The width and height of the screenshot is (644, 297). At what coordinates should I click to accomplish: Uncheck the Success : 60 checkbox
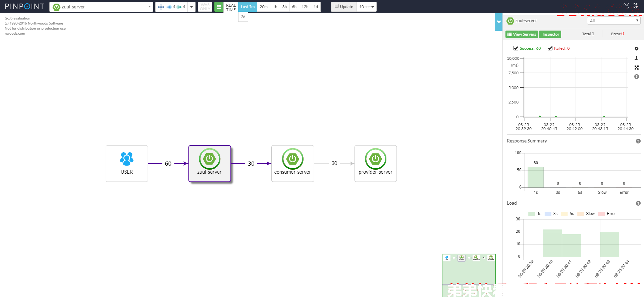pyautogui.click(x=516, y=48)
